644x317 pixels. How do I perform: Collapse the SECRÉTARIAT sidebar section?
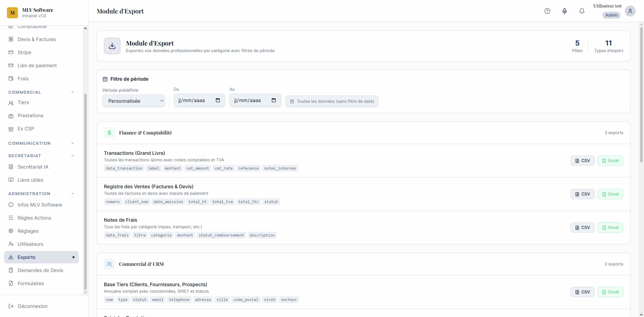coord(41,156)
